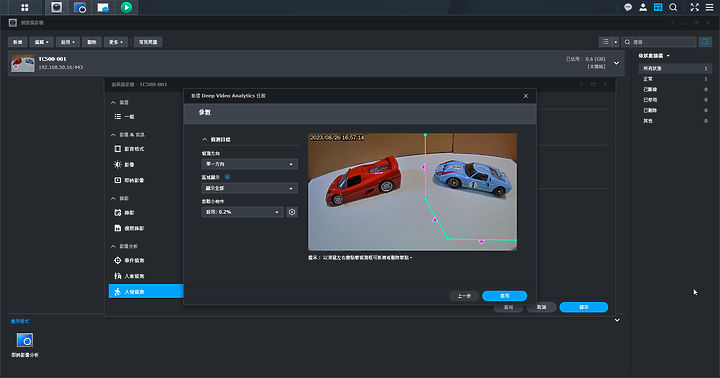Open the detection direction dropdown

click(249, 164)
